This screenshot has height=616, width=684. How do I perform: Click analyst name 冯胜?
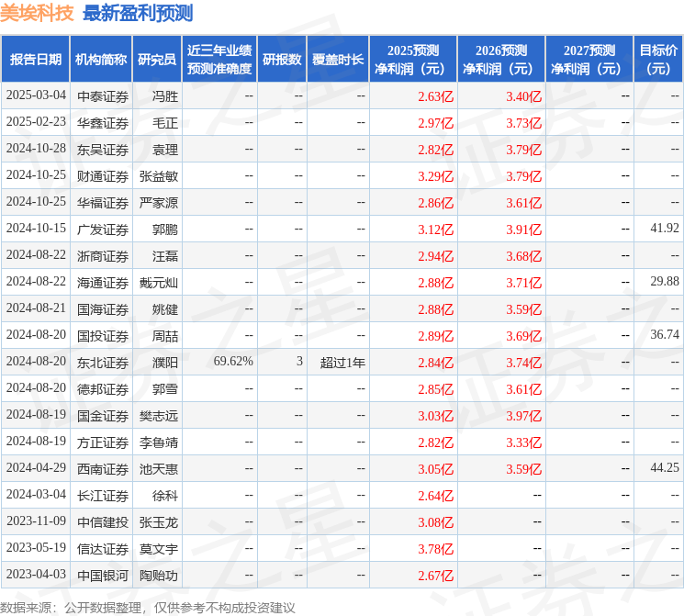click(165, 96)
